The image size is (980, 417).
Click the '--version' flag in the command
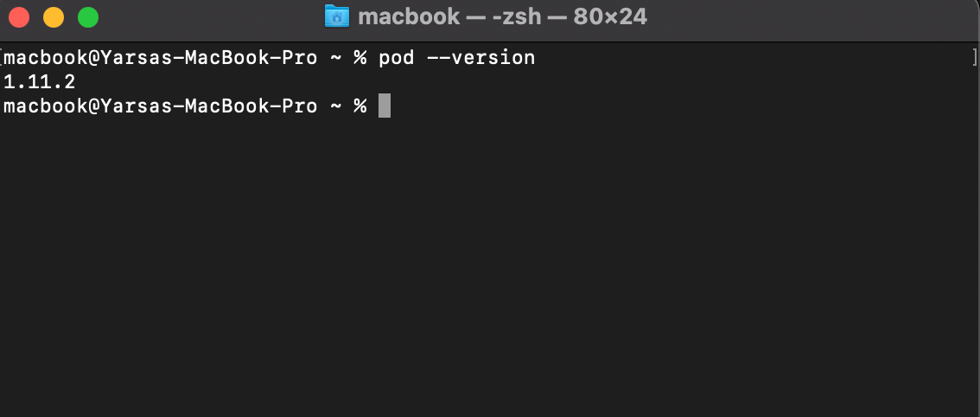[x=481, y=58]
